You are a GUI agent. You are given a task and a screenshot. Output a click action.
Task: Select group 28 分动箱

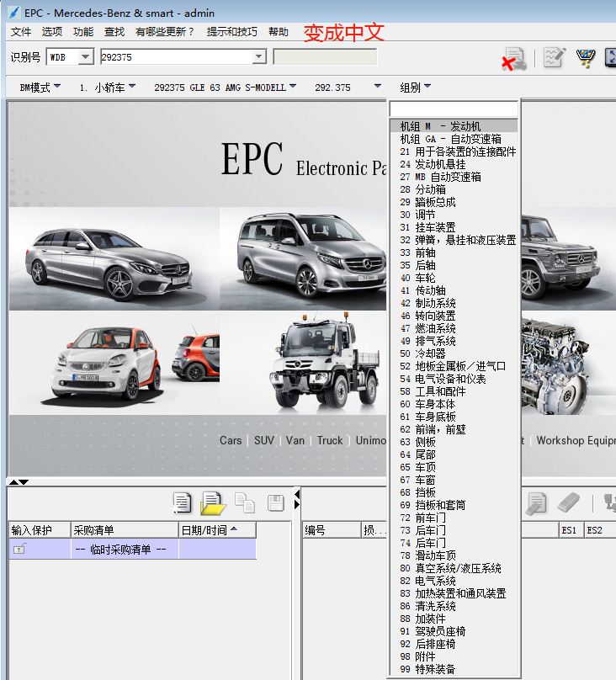pyautogui.click(x=454, y=189)
